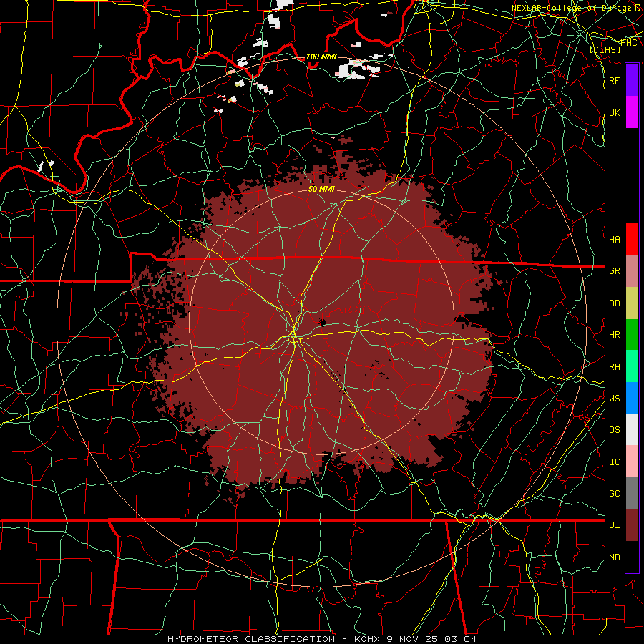Click the '9 NOV 25' date text
Viewport: 644px width, 644px height.
(412, 639)
